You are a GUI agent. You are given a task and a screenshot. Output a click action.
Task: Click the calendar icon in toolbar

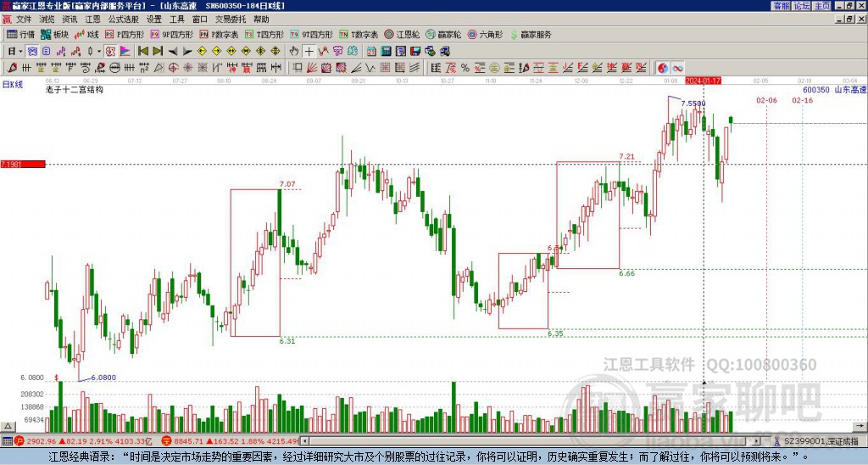[371, 52]
